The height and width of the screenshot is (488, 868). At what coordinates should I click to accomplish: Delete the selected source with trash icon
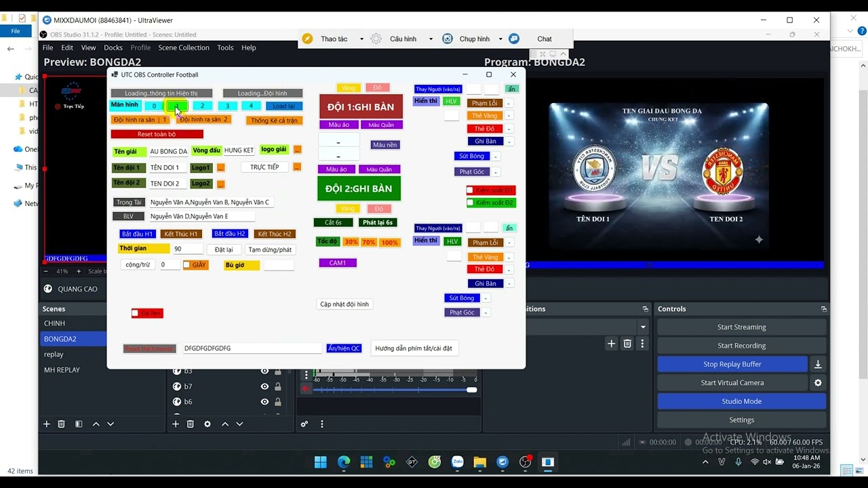click(x=191, y=424)
